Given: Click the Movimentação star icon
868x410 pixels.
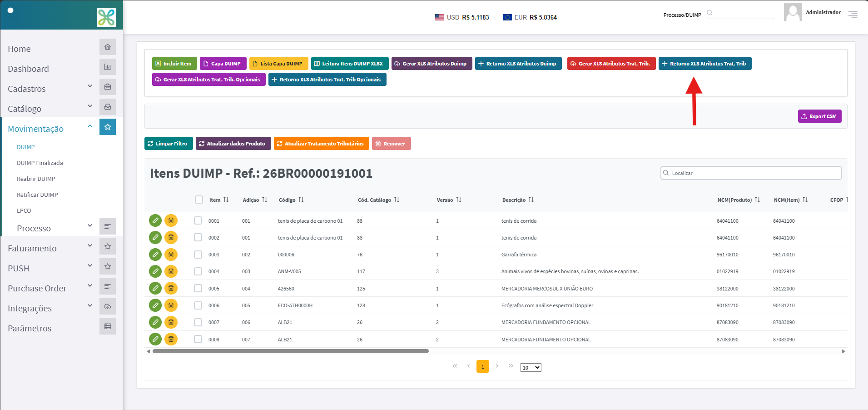Looking at the screenshot, I should click(108, 127).
